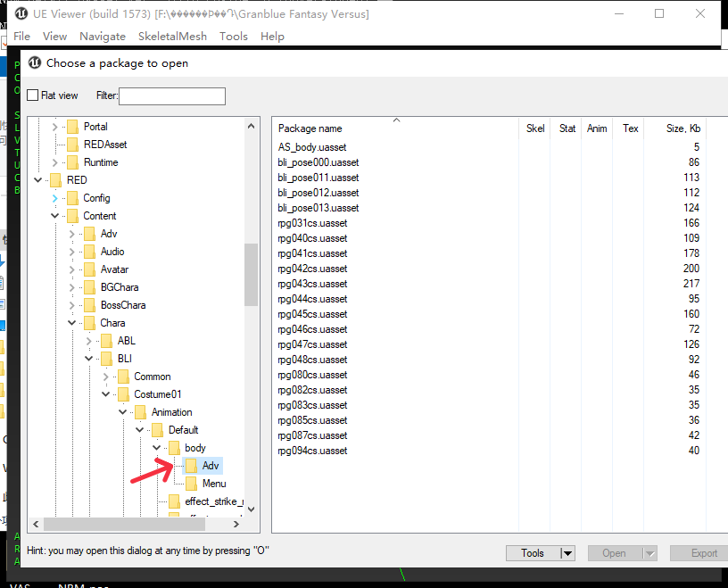Click the Unreal logo in title bar
This screenshot has width=728, height=588.
pos(21,14)
